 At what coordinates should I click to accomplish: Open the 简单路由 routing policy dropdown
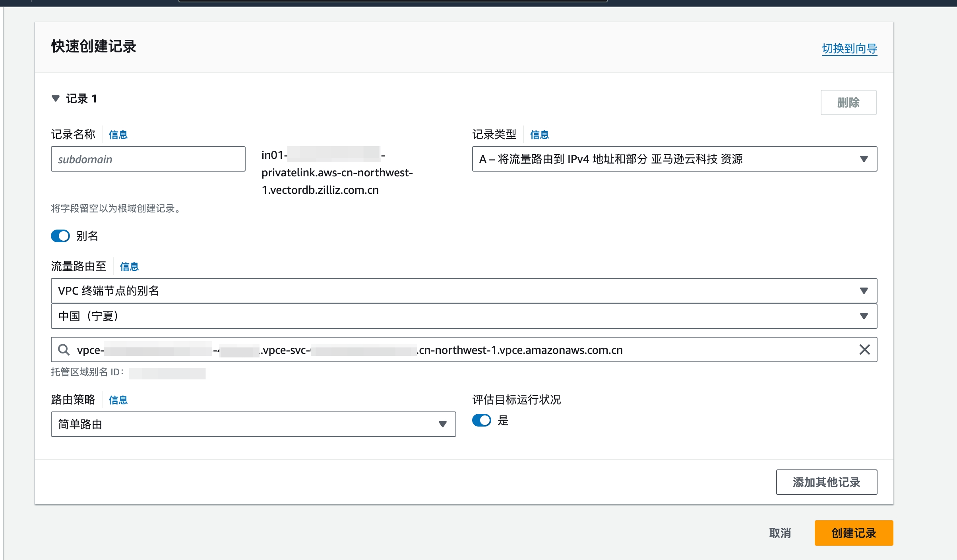[x=253, y=424]
